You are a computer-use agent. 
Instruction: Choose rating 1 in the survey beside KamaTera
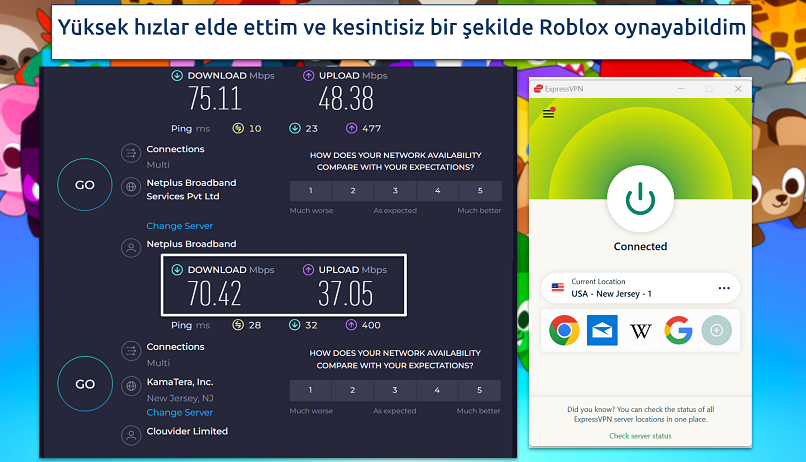310,389
